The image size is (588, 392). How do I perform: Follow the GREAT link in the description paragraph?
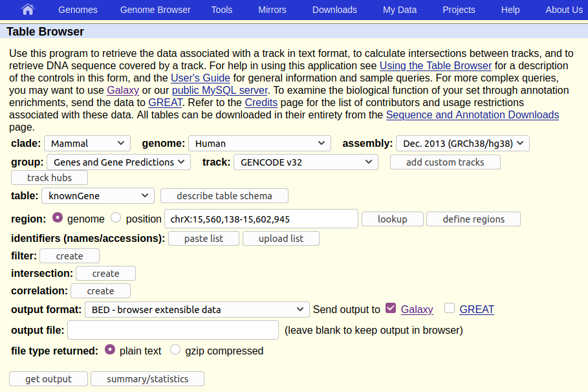click(x=165, y=103)
